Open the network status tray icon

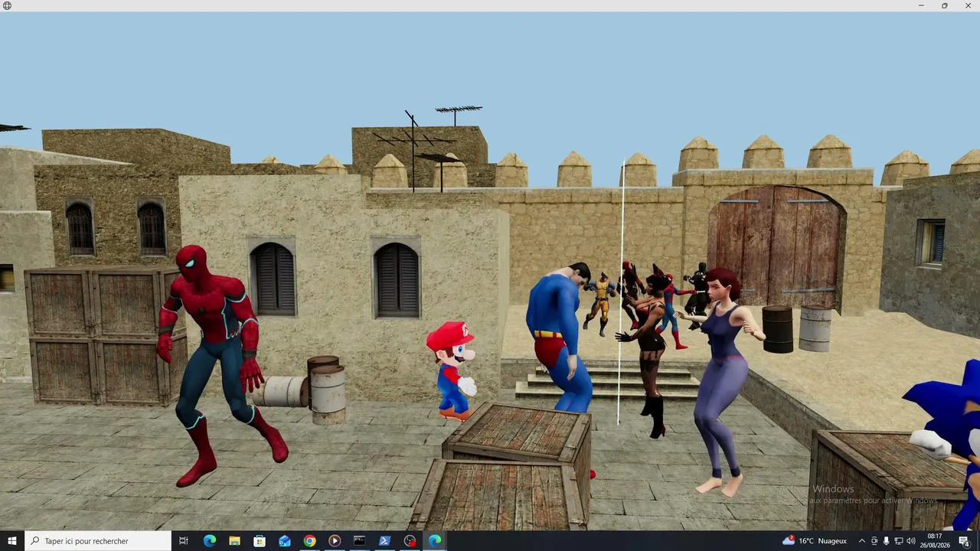(x=898, y=541)
